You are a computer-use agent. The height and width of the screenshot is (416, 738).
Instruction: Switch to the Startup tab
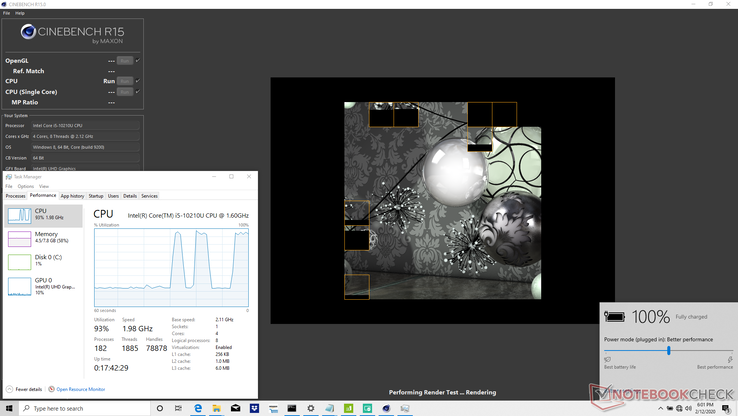coord(96,196)
